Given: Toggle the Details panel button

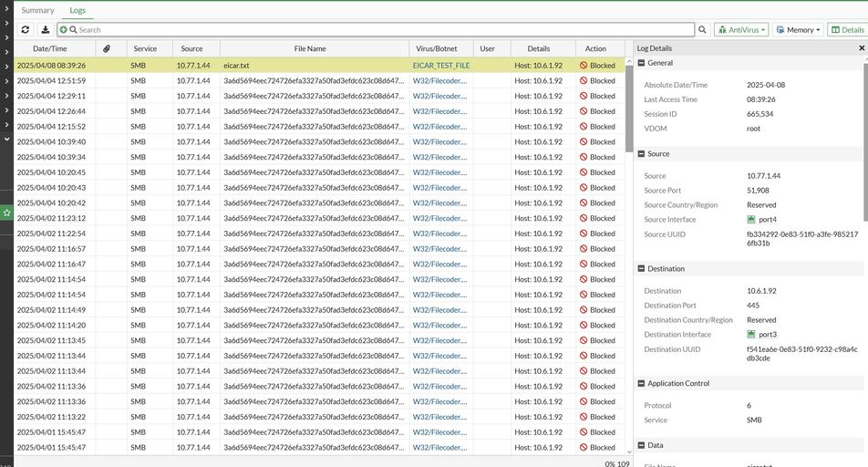Looking at the screenshot, I should point(848,30).
